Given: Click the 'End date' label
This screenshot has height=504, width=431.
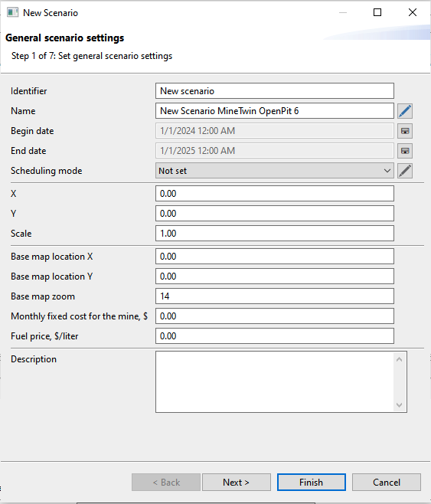Looking at the screenshot, I should point(28,151).
